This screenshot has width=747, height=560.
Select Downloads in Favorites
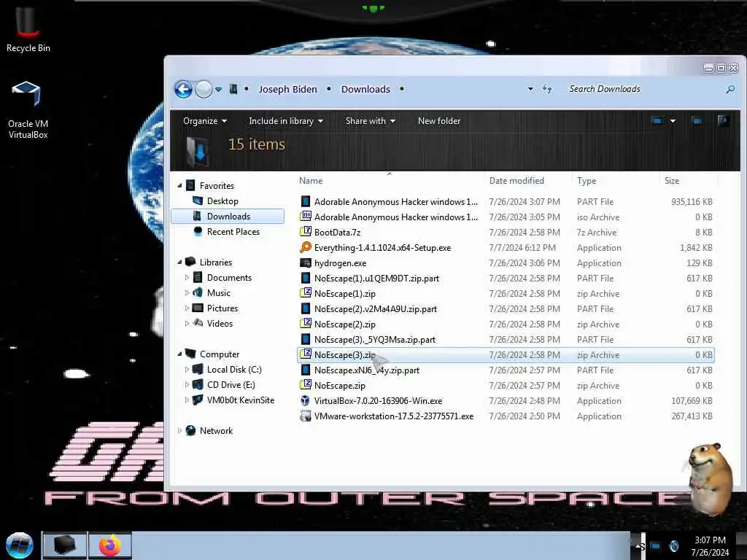(228, 216)
